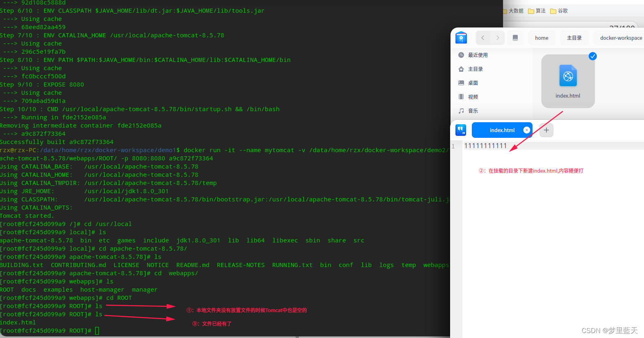Click 'jdk1.8.0_301' in terminal local listing
644x338 pixels.
pyautogui.click(x=198, y=240)
